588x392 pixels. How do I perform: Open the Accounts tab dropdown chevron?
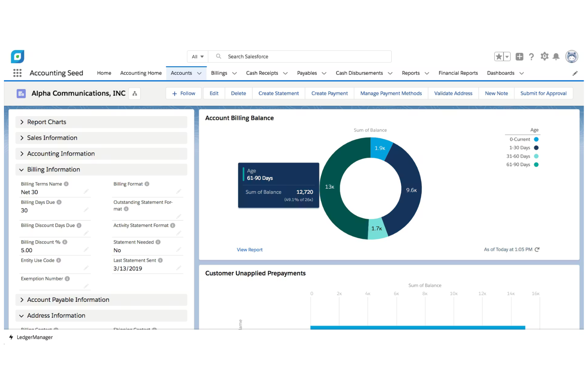point(199,73)
